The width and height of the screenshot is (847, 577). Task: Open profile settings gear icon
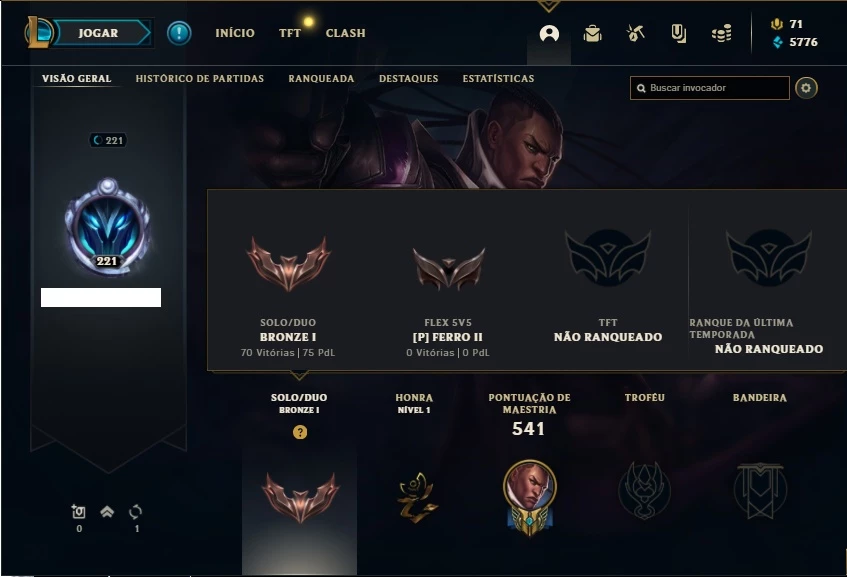[x=806, y=88]
